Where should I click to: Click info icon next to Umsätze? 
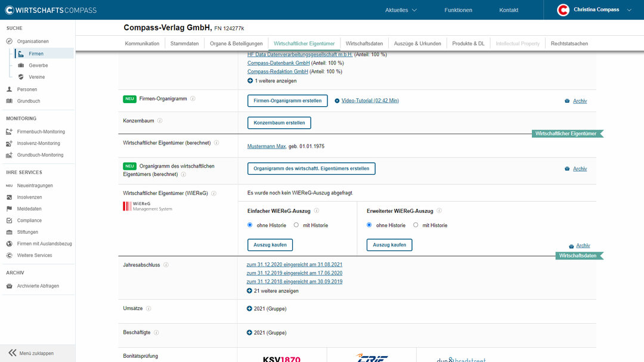coord(148,308)
